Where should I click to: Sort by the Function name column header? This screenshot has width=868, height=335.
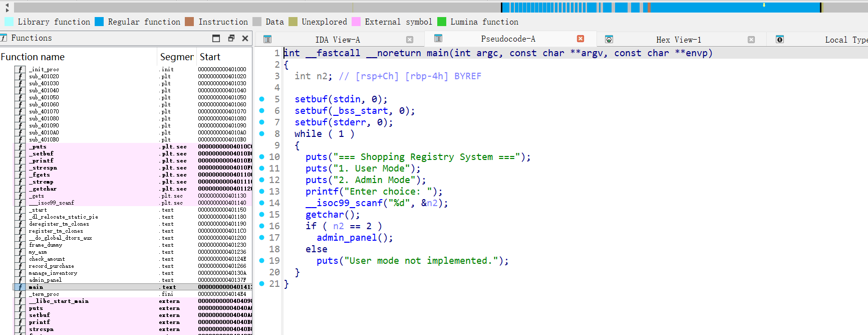[x=78, y=57]
